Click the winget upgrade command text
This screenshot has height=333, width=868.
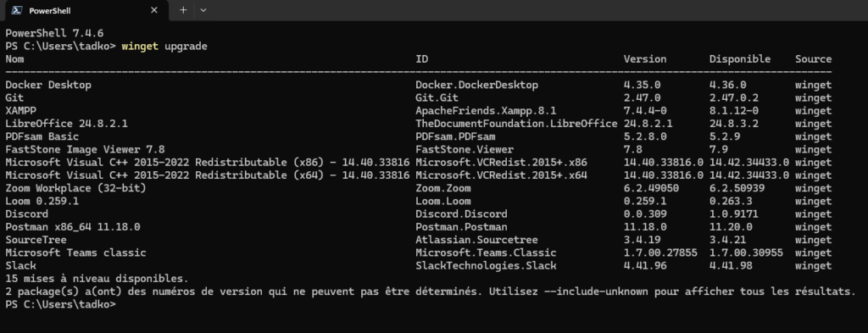click(164, 47)
